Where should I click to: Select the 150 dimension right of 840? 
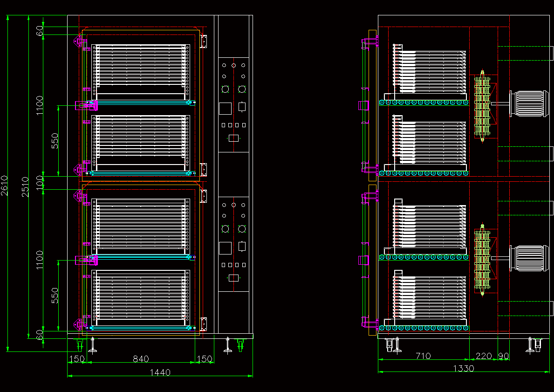click(204, 359)
